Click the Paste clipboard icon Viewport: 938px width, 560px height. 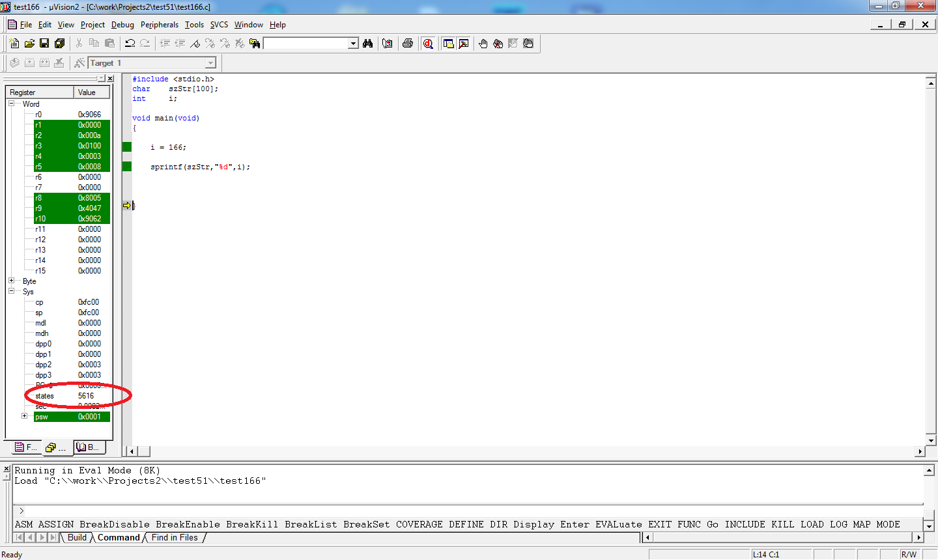click(x=109, y=44)
